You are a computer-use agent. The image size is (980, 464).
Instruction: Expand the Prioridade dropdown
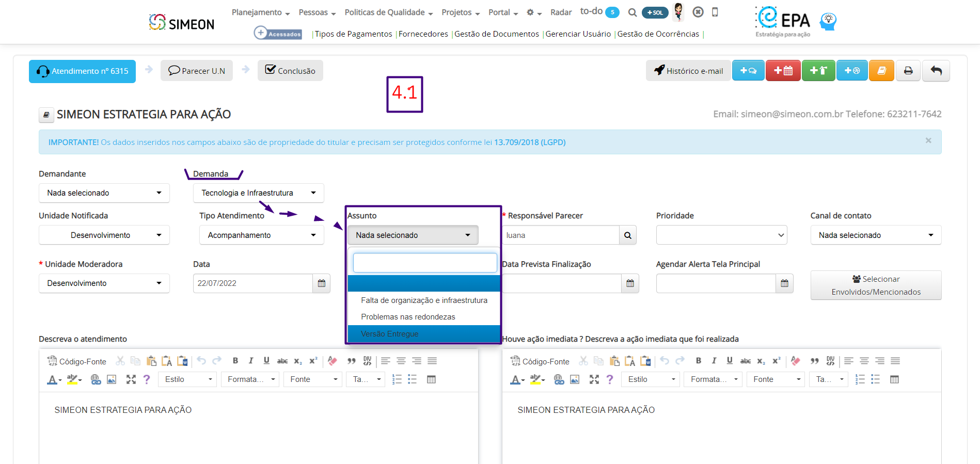(721, 235)
